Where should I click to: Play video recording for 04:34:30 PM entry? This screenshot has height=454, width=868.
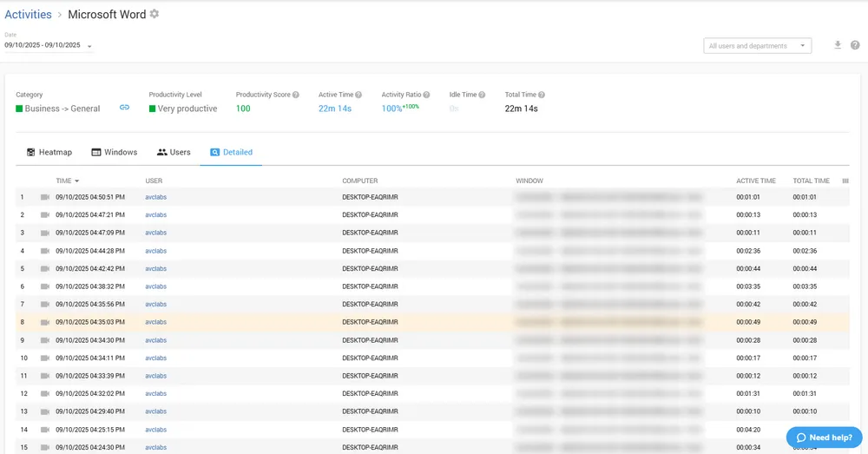point(45,340)
